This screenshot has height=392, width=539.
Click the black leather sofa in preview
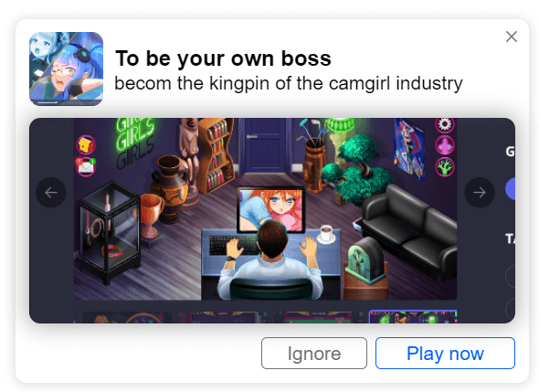[x=409, y=232]
